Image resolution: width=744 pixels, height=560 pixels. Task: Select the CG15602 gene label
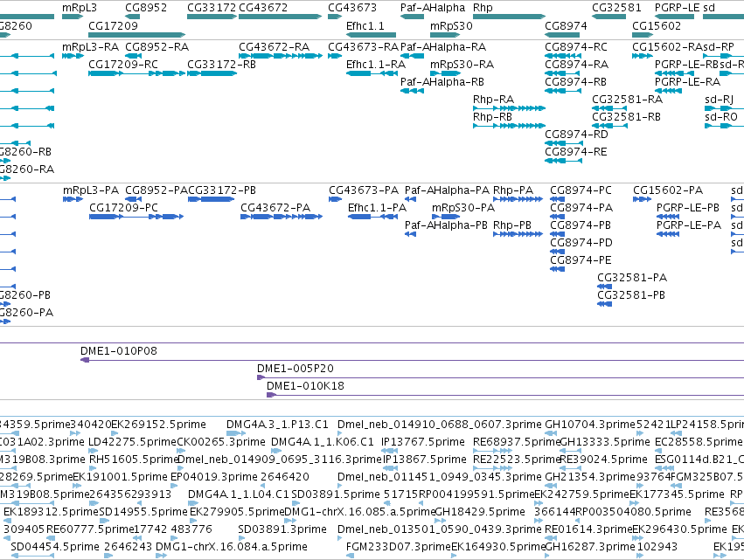(x=657, y=25)
